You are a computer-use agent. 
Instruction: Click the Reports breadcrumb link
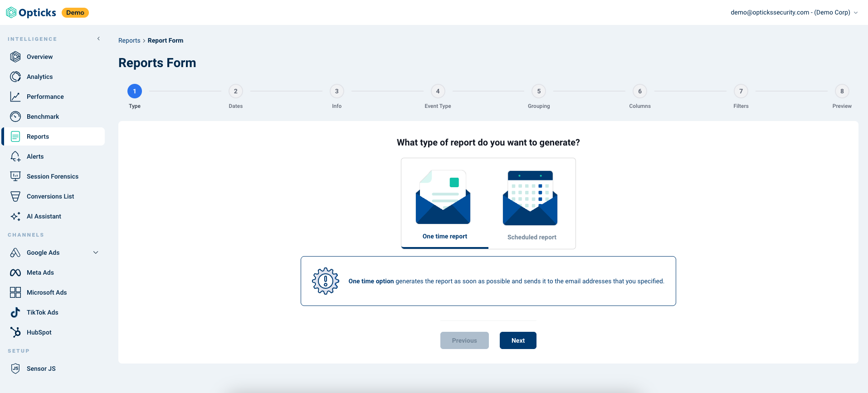pos(129,40)
